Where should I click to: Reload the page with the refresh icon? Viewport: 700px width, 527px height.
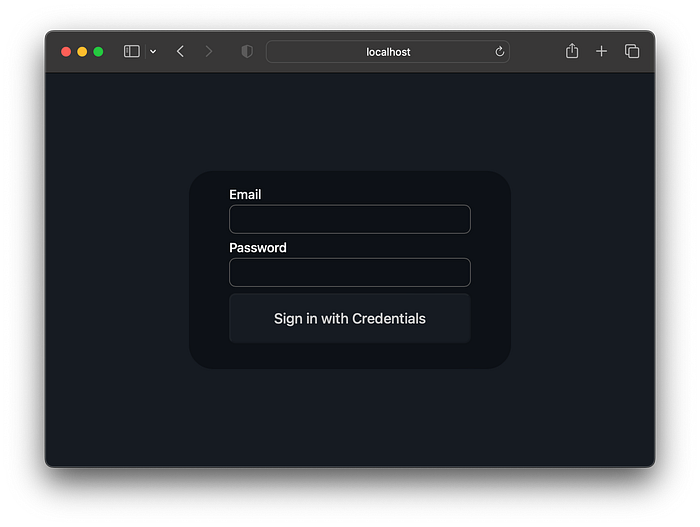point(500,51)
